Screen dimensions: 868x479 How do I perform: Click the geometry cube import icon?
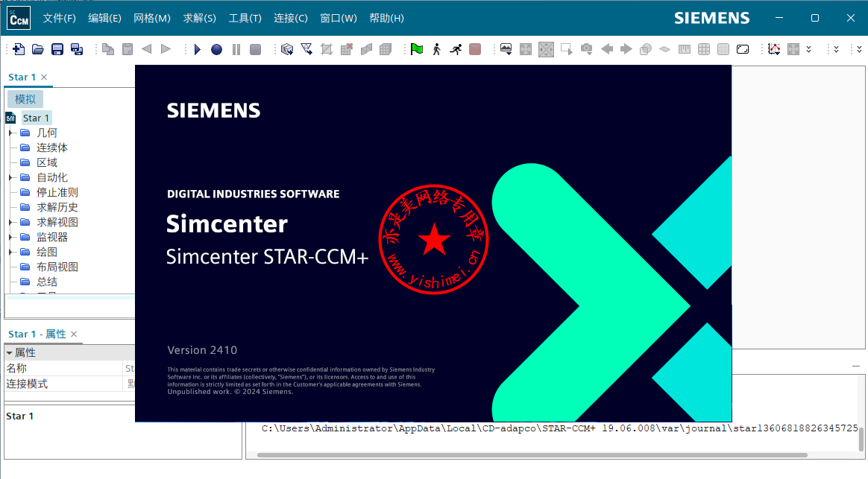pos(287,49)
